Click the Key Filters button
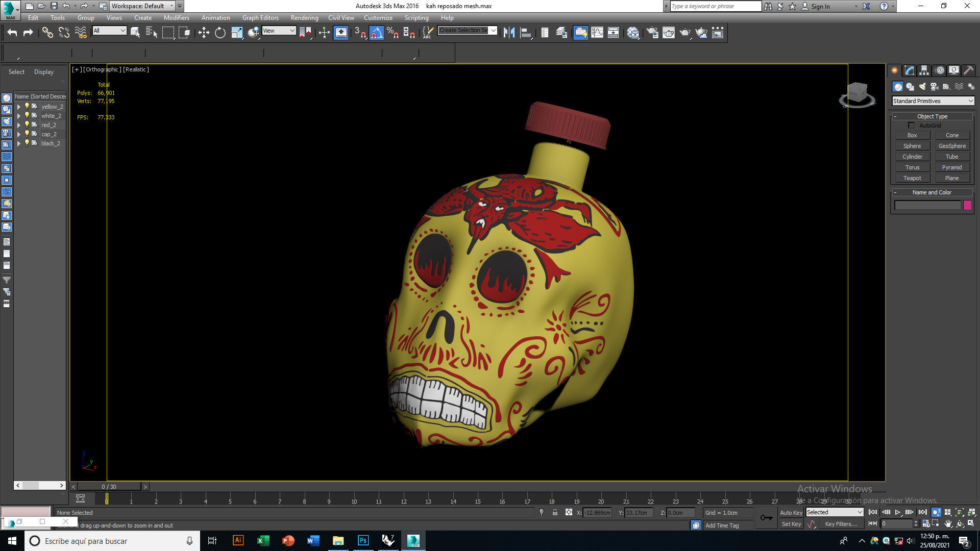 click(841, 524)
